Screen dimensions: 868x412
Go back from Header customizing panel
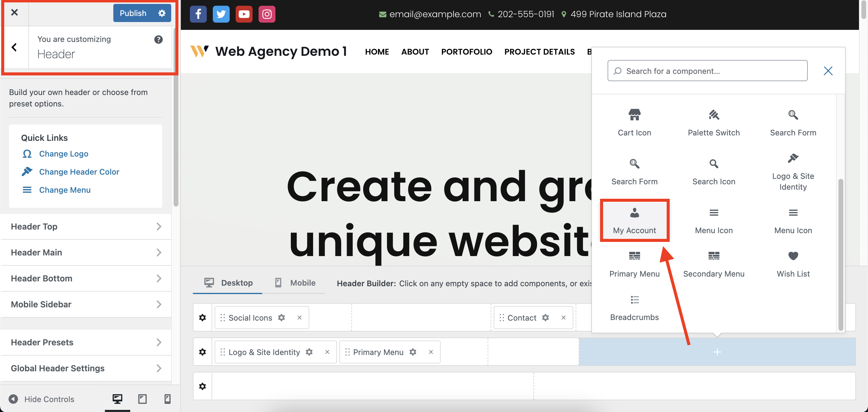(14, 47)
